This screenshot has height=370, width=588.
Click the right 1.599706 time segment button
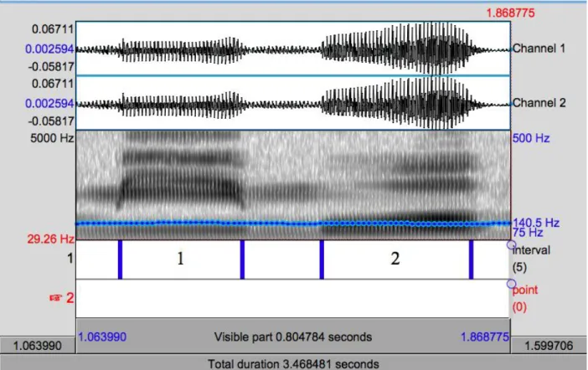tap(549, 345)
